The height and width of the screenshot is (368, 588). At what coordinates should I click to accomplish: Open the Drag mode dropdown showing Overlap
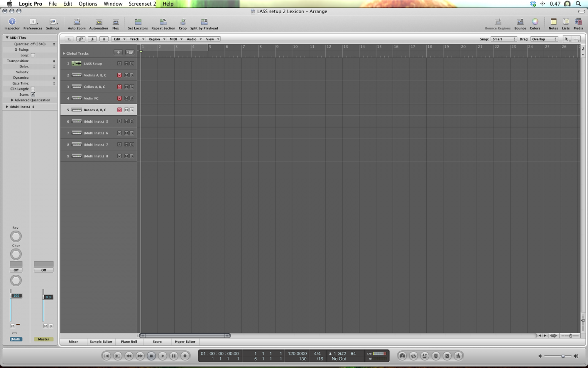click(544, 39)
